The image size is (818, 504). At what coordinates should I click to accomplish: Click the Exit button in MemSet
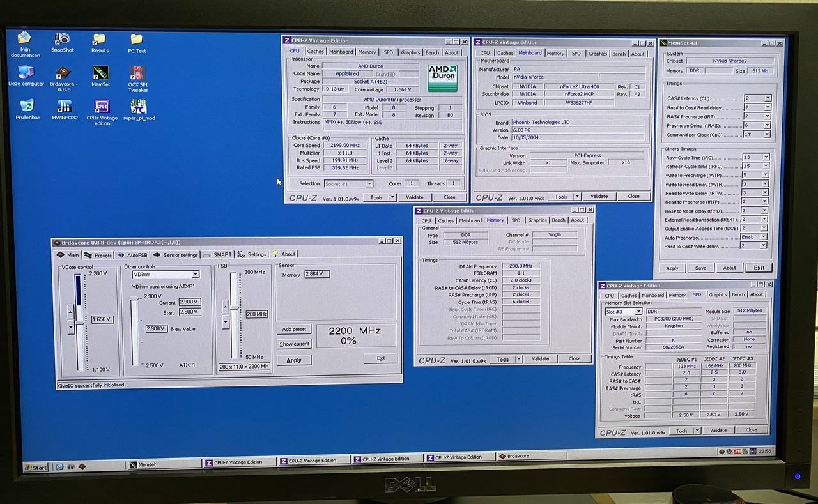click(x=759, y=267)
